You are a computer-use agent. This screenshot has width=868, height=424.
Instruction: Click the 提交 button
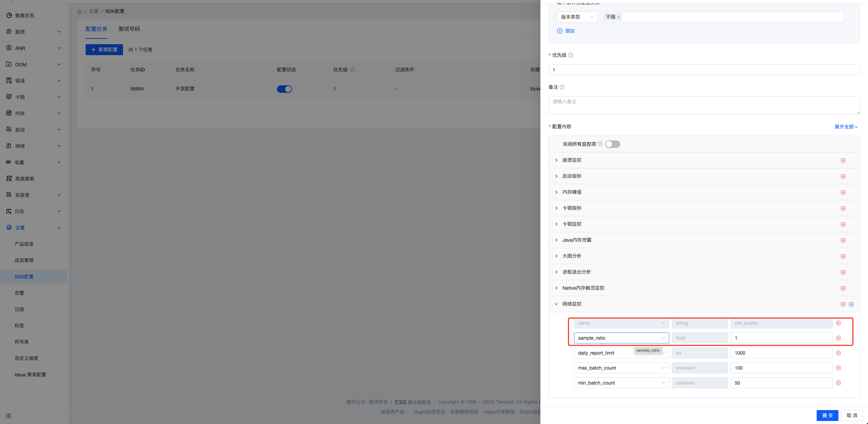point(827,415)
